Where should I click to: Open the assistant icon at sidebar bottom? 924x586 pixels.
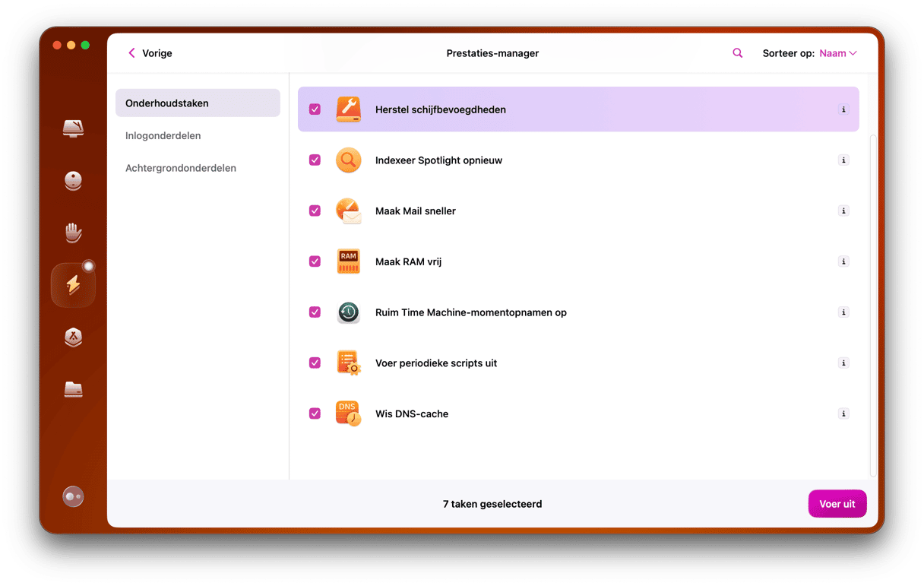click(73, 496)
